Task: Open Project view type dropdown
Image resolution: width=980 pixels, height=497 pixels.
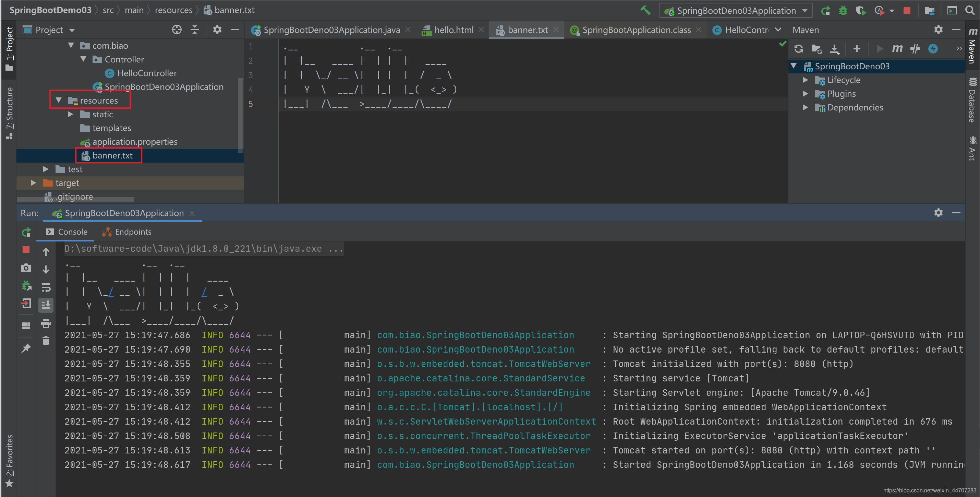Action: (72, 30)
